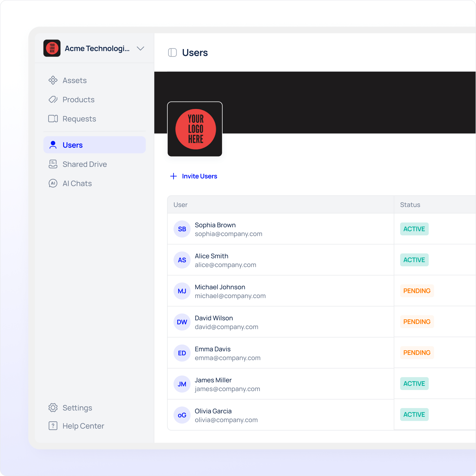Toggle sidebar with the panel icon

pyautogui.click(x=172, y=53)
